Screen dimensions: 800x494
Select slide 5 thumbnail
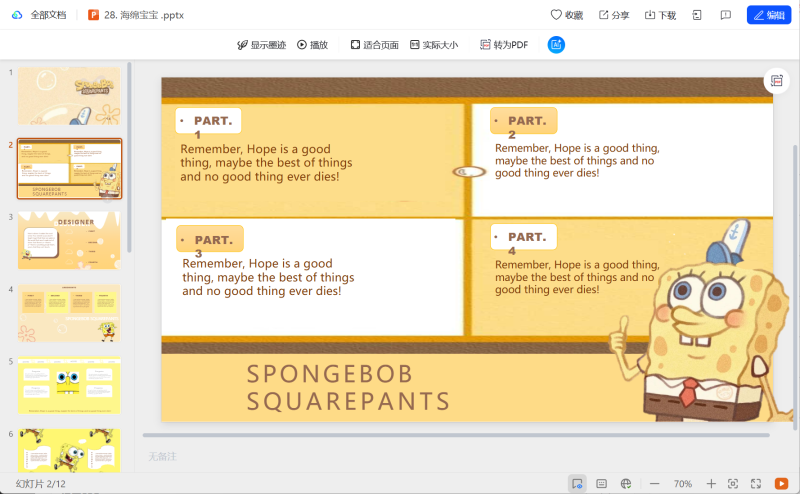point(69,385)
